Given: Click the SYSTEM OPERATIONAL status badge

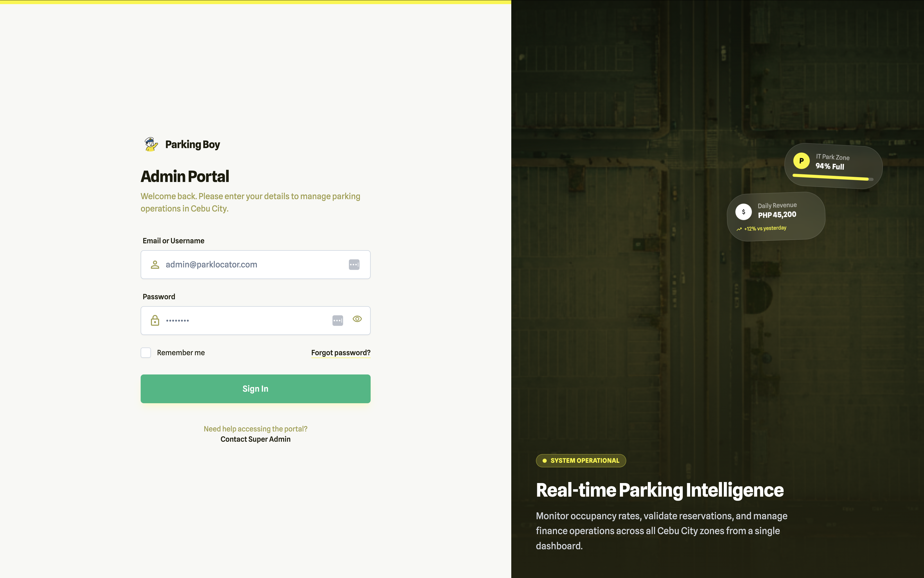Looking at the screenshot, I should [x=581, y=461].
